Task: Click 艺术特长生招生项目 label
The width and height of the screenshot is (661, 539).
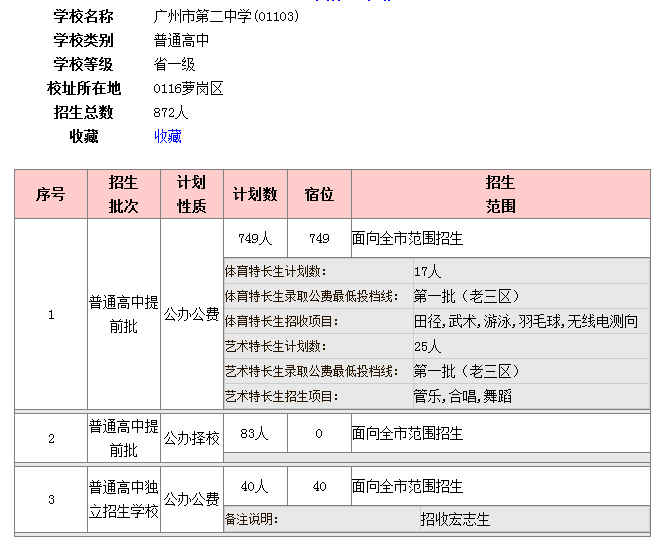Action: click(x=282, y=397)
